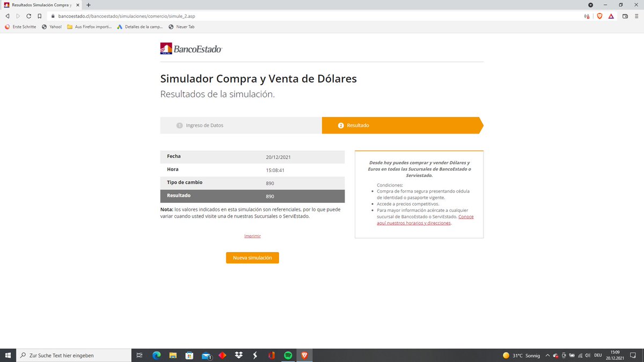Viewport: 644px width, 362px height.
Task: Open the Windows Start menu
Action: [x=8, y=355]
